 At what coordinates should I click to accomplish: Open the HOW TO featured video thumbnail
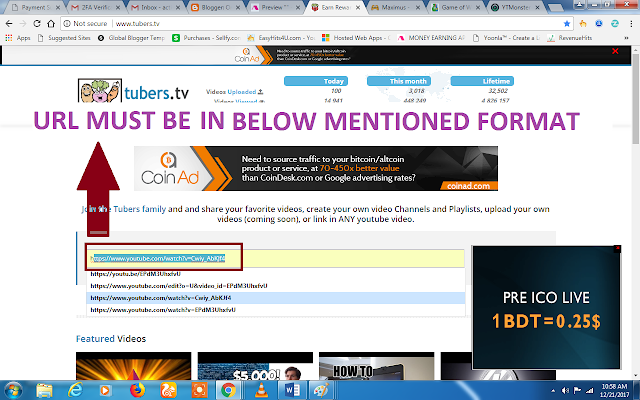coord(376,366)
